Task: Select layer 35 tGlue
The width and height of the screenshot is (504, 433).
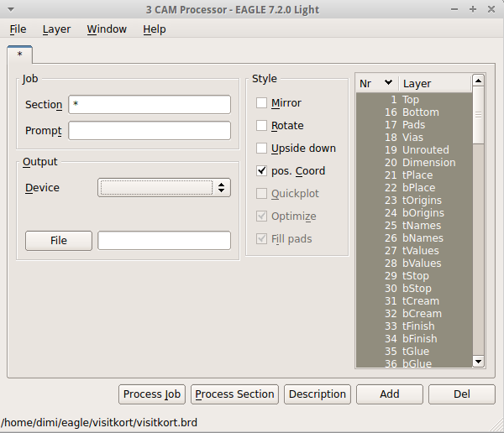Action: click(x=414, y=352)
